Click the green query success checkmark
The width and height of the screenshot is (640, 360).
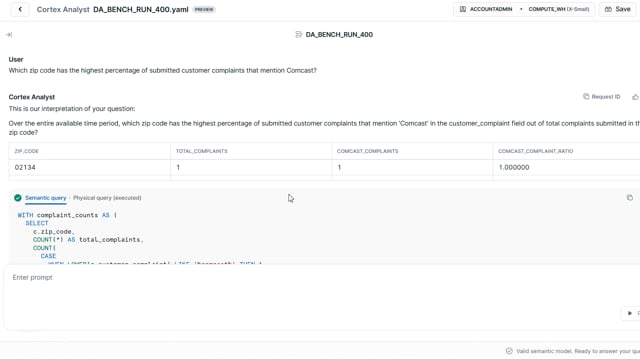tap(18, 198)
